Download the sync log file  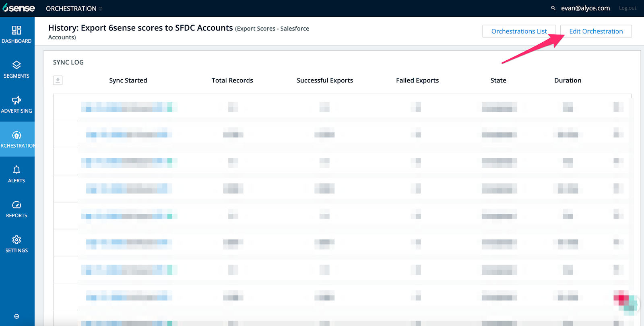(x=58, y=80)
